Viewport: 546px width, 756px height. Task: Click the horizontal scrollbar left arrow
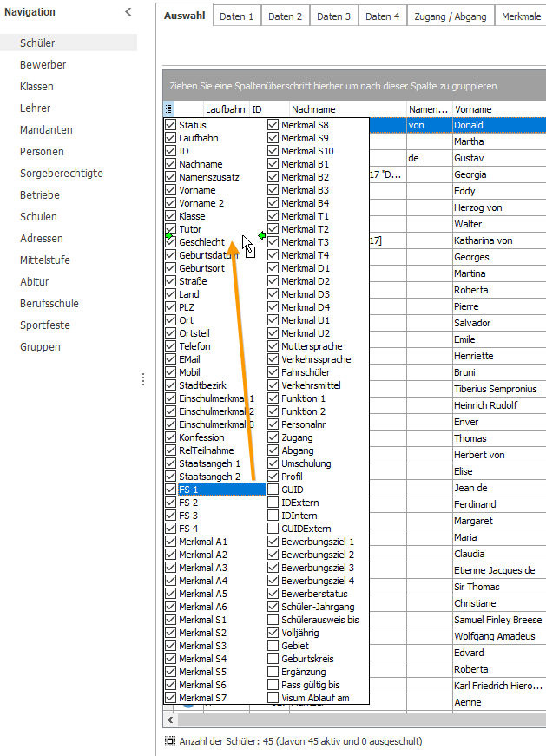click(x=170, y=720)
